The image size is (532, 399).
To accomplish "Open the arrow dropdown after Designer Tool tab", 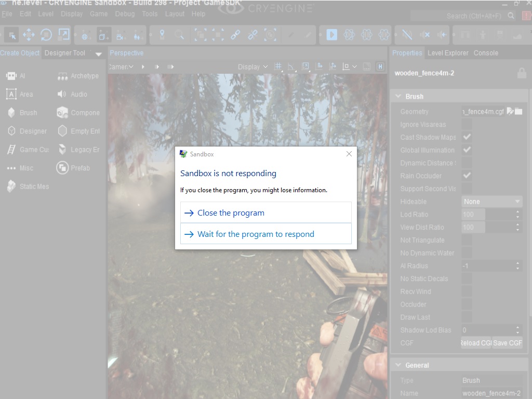I will coord(98,54).
